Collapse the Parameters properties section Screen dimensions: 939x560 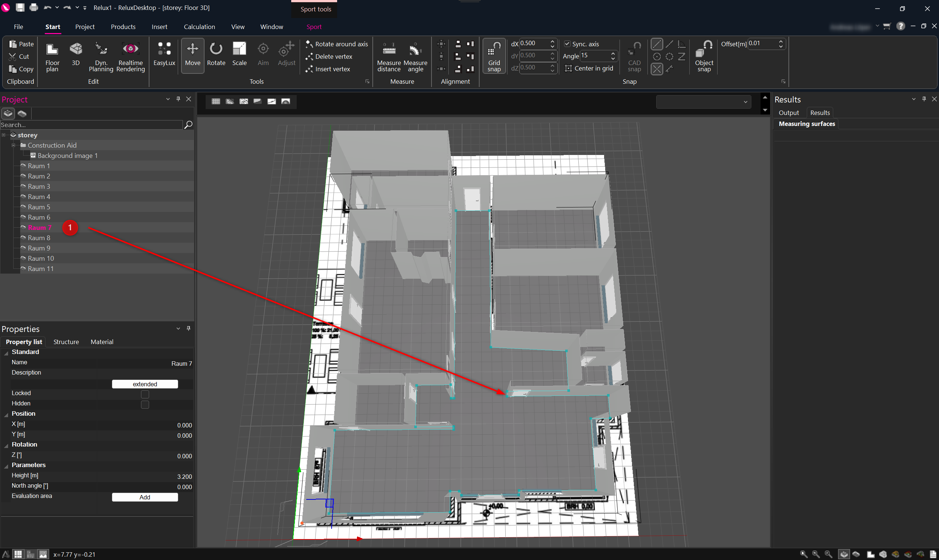click(6, 466)
